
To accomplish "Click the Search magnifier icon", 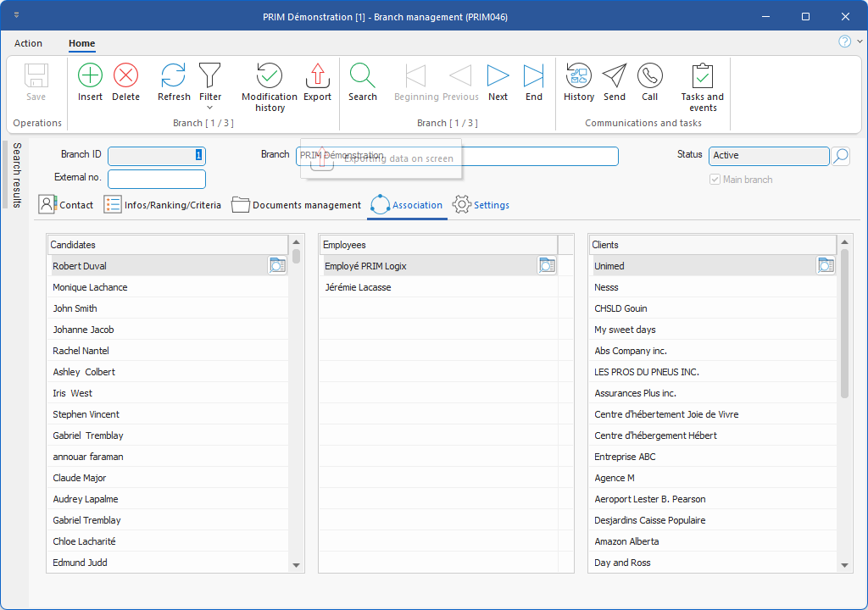I will (362, 76).
